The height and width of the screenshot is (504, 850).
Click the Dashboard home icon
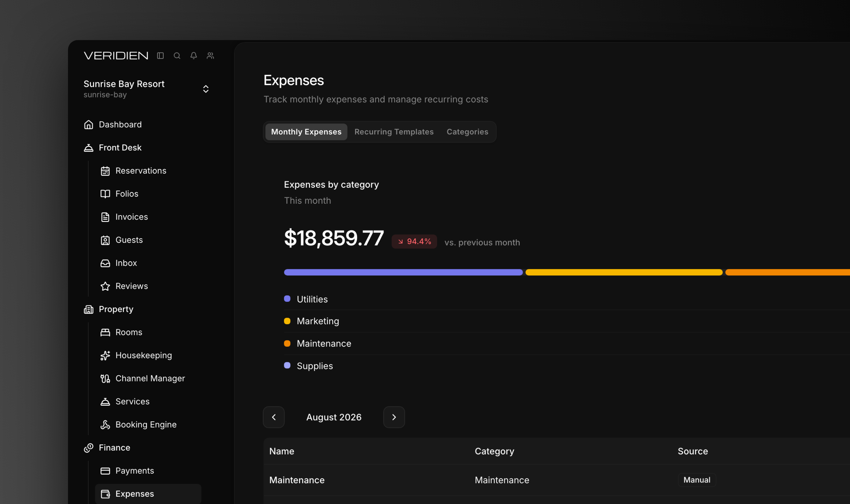tap(88, 125)
